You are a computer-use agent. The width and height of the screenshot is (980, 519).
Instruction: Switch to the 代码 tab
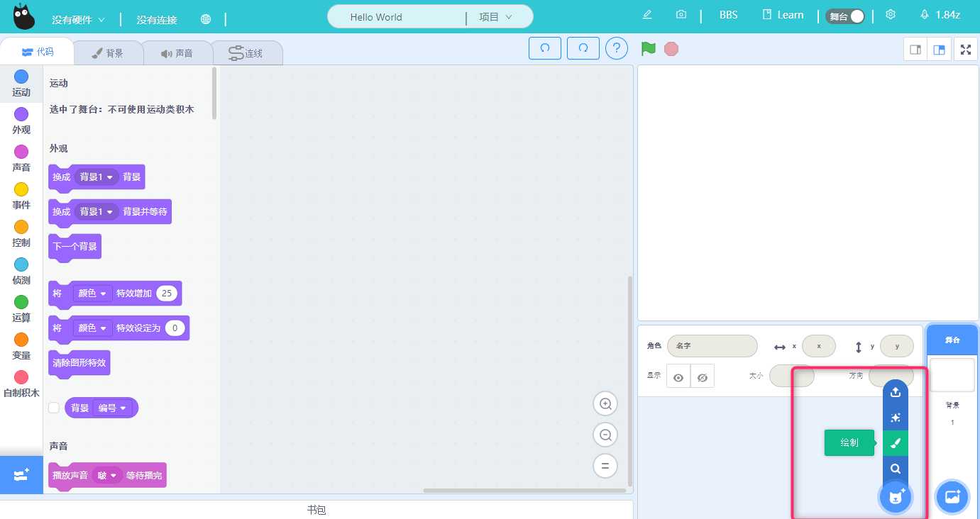tap(37, 52)
